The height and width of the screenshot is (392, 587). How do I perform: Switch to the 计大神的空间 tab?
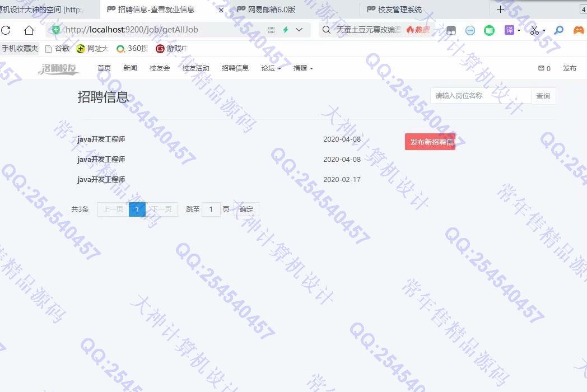point(41,10)
